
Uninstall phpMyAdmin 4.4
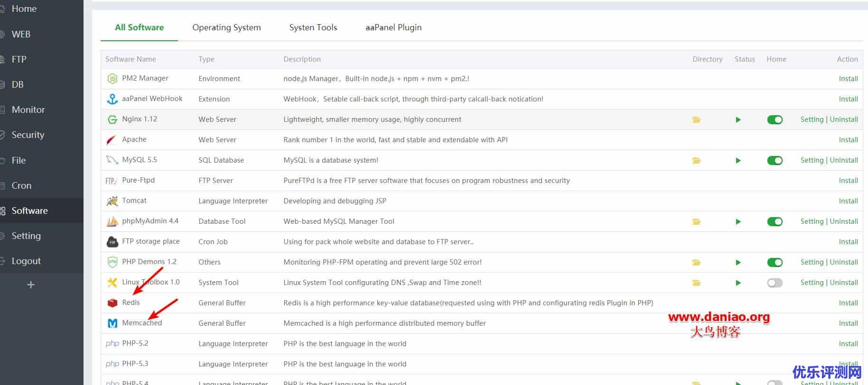pos(844,221)
